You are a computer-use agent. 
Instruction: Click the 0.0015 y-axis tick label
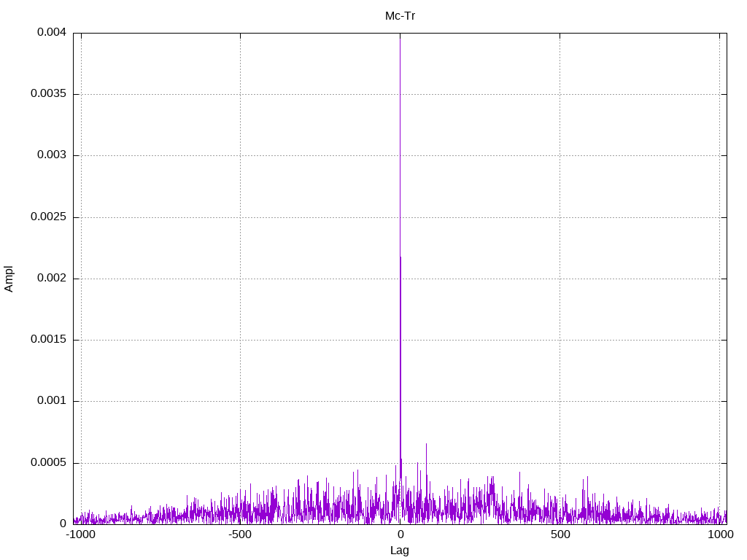(x=49, y=339)
